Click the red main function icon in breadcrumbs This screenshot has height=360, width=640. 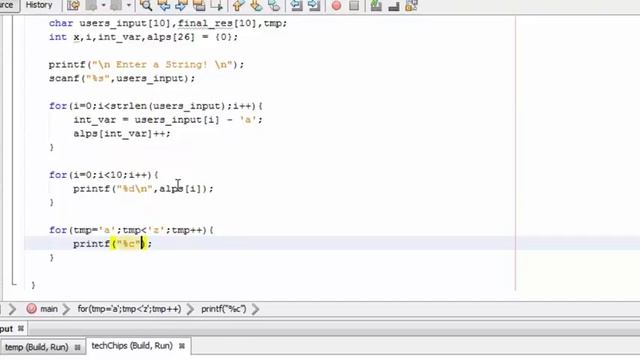pos(31,309)
